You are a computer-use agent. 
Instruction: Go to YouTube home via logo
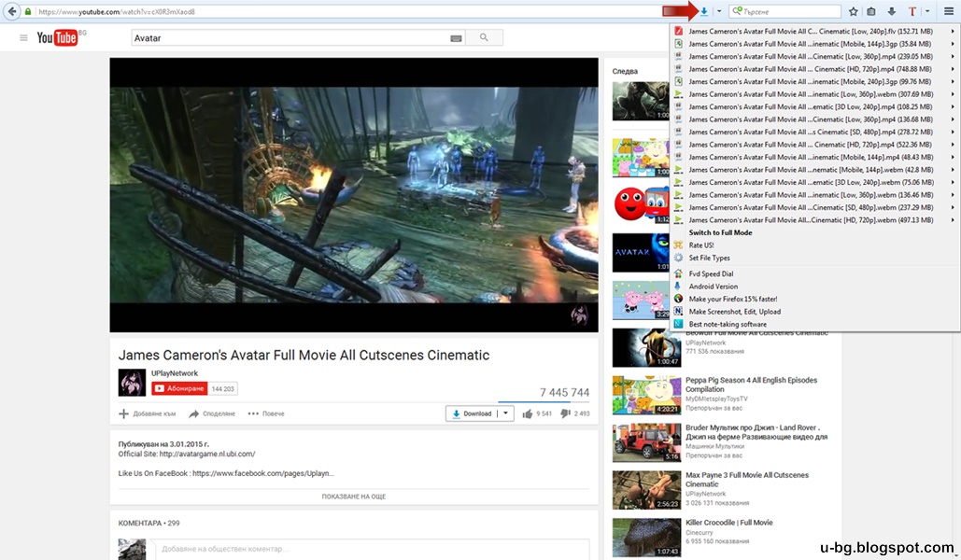[x=57, y=37]
